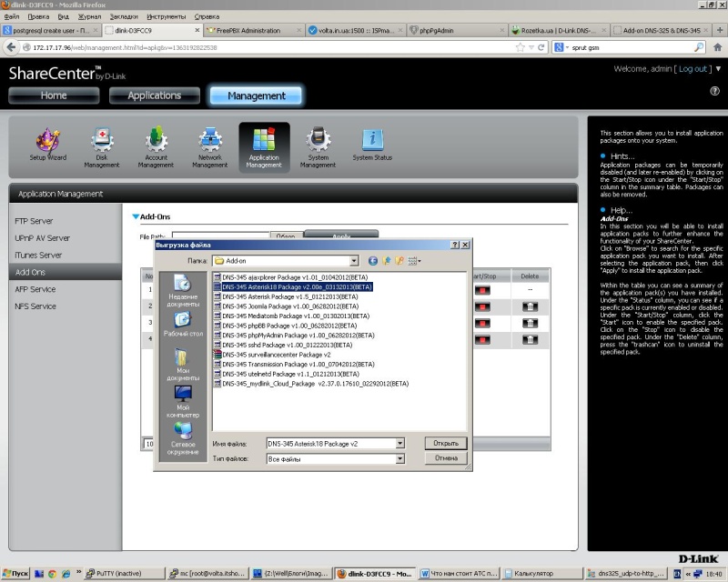728x582 pixels.
Task: Open the Журнал menu in Firefox
Action: pyautogui.click(x=89, y=16)
